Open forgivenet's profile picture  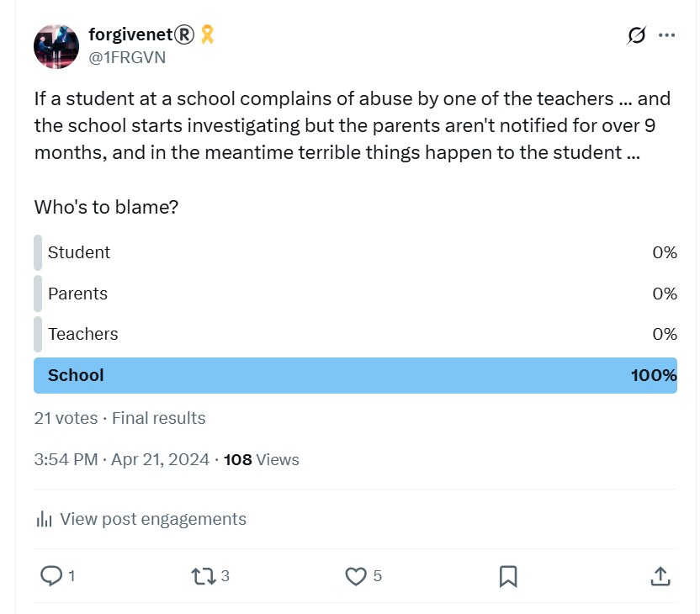tap(56, 46)
